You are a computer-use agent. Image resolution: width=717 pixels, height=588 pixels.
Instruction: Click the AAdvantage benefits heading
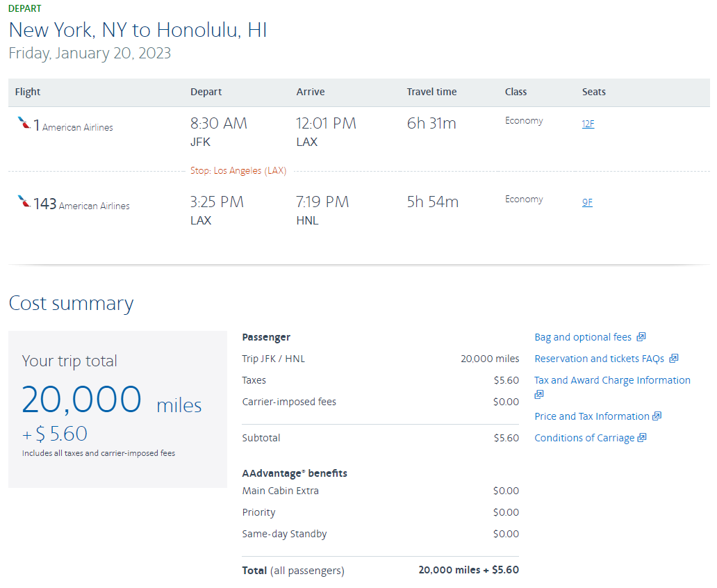[295, 473]
